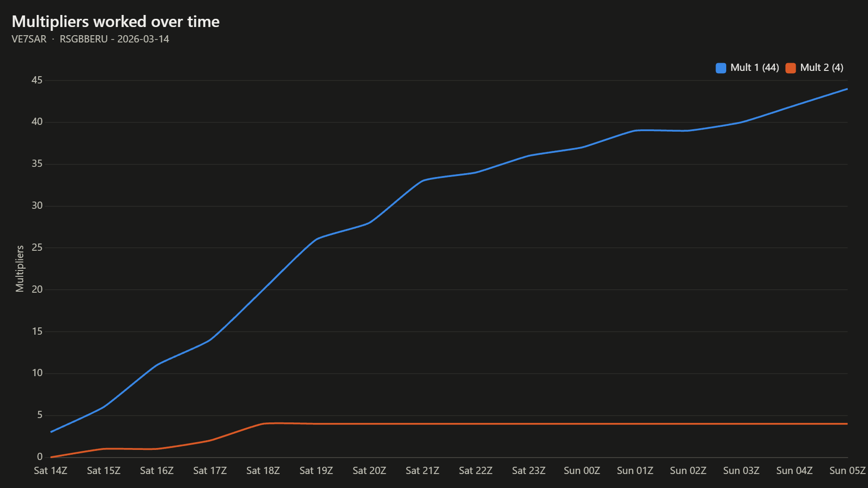Click the orange Mult 2 legend swatch

tap(791, 68)
